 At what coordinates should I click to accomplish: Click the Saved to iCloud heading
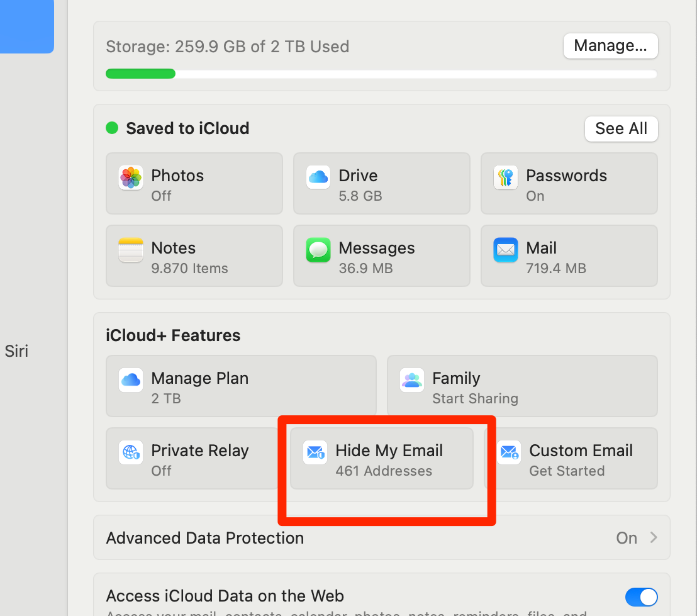(x=187, y=128)
